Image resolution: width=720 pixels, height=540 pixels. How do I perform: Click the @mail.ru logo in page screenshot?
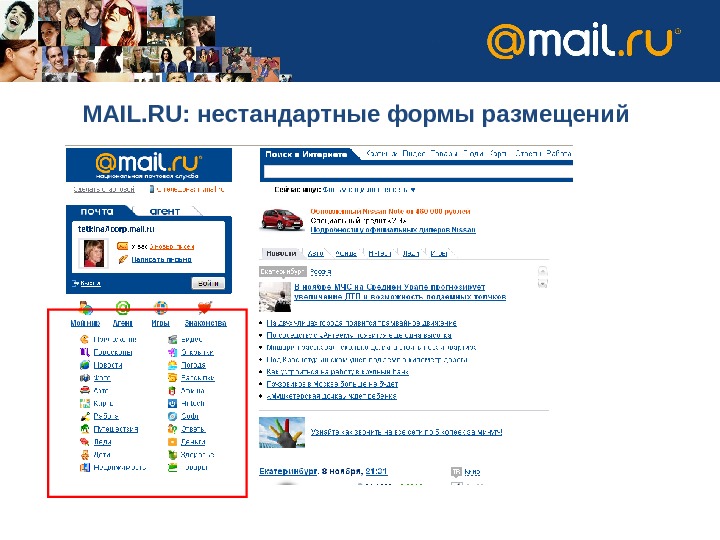tap(149, 165)
